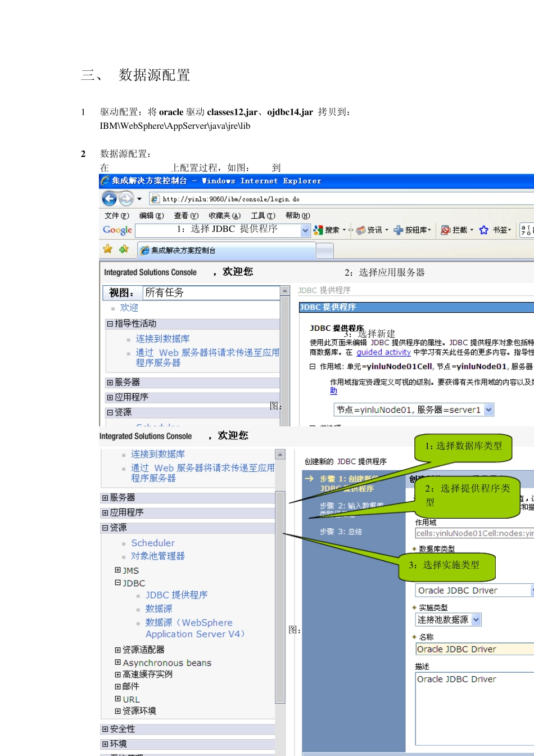Click the Internet Explorer forward arrow button
The height and width of the screenshot is (756, 534).
coord(126,199)
